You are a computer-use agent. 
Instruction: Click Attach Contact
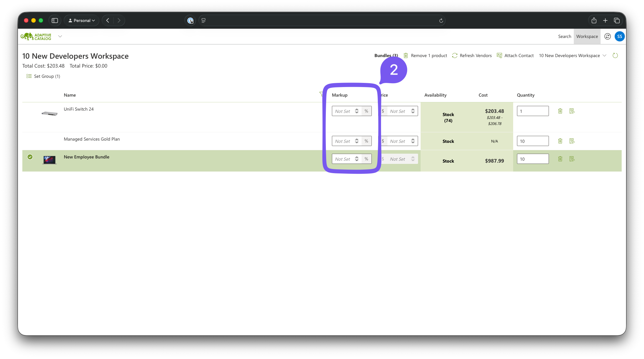click(515, 55)
